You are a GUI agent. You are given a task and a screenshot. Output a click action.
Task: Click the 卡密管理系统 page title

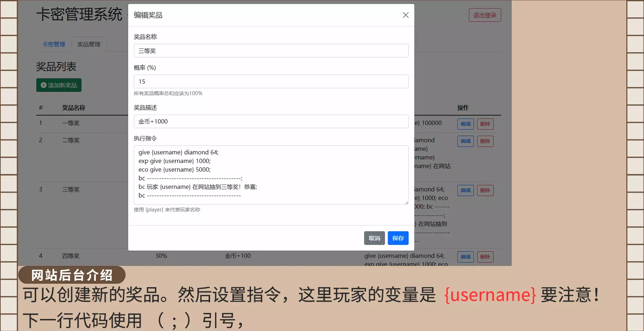point(79,14)
